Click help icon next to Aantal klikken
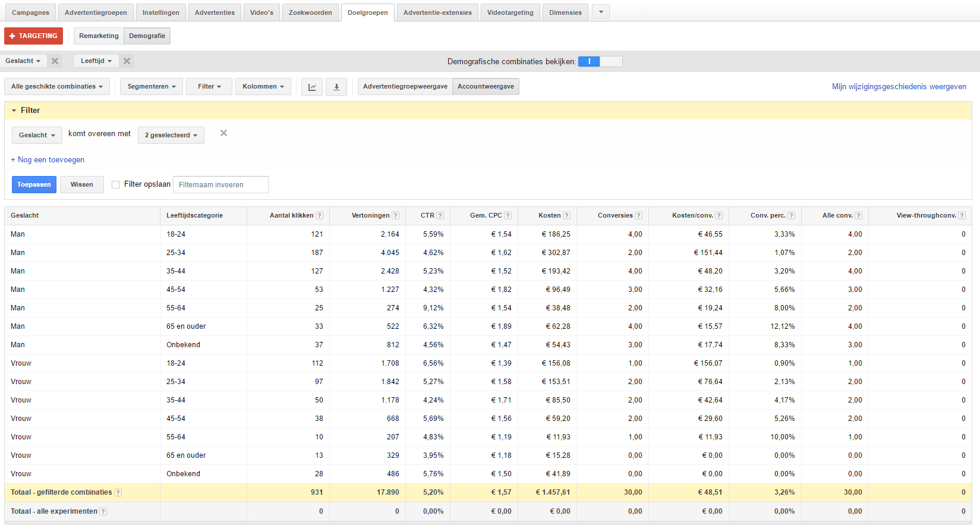Screen dimensions: 980x525 click(320, 216)
